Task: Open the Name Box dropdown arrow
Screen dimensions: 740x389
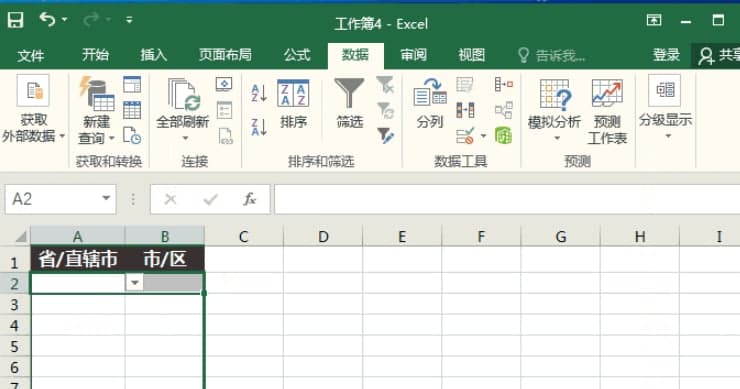Action: [107, 199]
